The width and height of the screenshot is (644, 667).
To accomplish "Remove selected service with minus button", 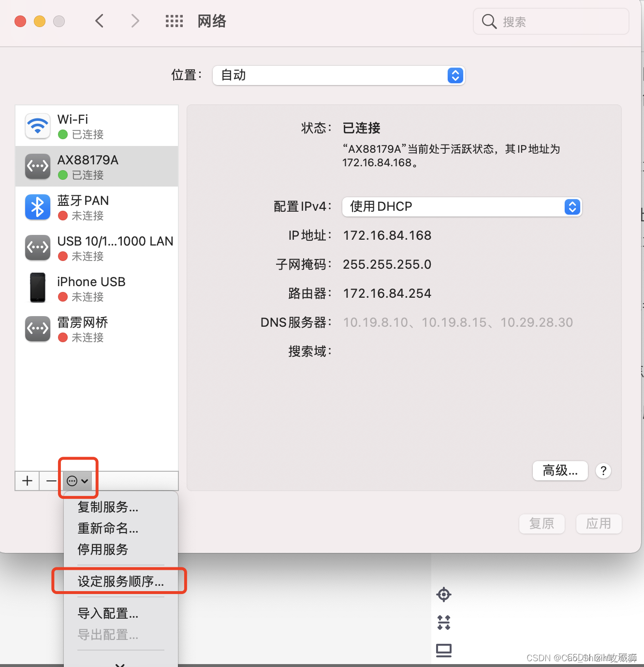I will coord(51,481).
